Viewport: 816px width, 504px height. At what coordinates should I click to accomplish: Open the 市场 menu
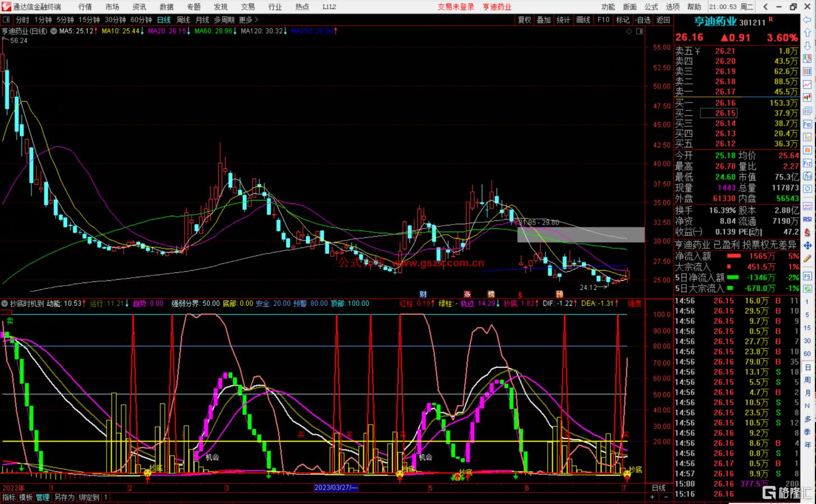[112, 7]
